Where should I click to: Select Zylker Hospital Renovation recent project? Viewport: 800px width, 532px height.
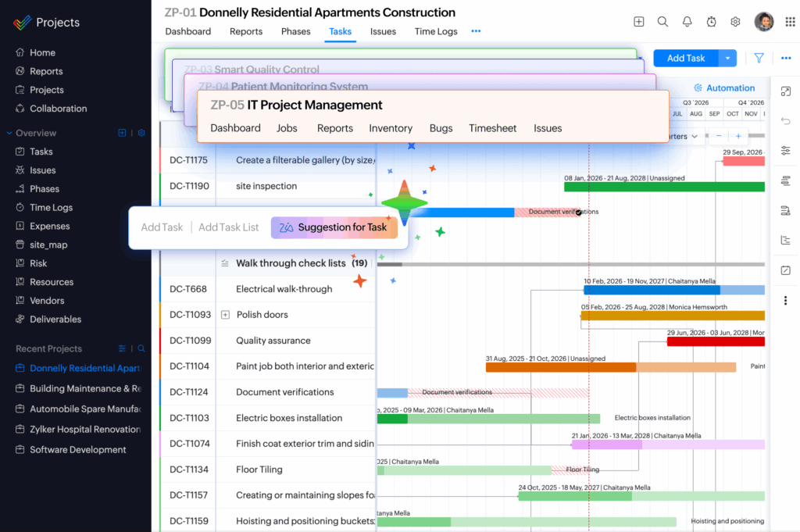click(84, 430)
